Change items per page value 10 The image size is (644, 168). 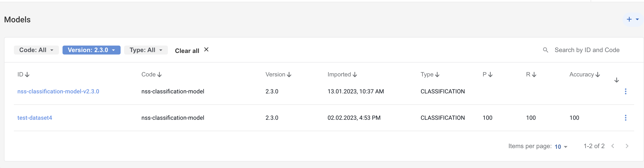coord(561,147)
